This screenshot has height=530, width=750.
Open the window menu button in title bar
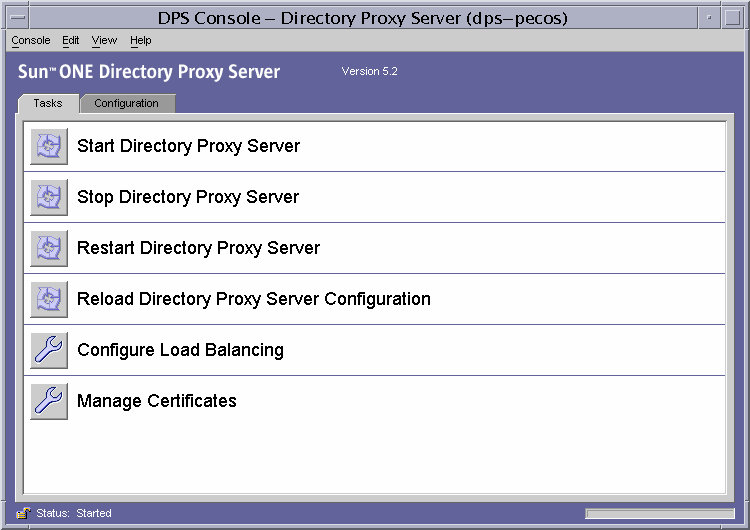[x=18, y=18]
